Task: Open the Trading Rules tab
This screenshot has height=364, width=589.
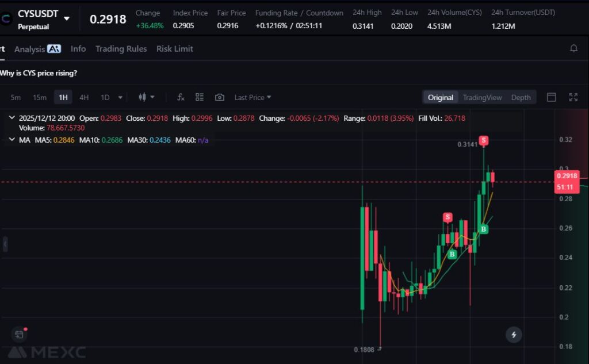Action: point(121,49)
